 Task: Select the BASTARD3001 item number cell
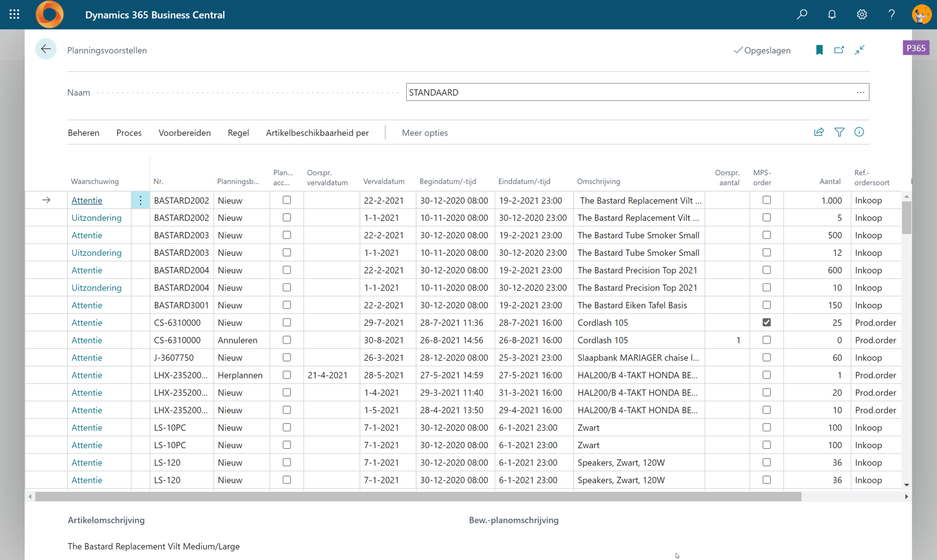click(x=181, y=305)
